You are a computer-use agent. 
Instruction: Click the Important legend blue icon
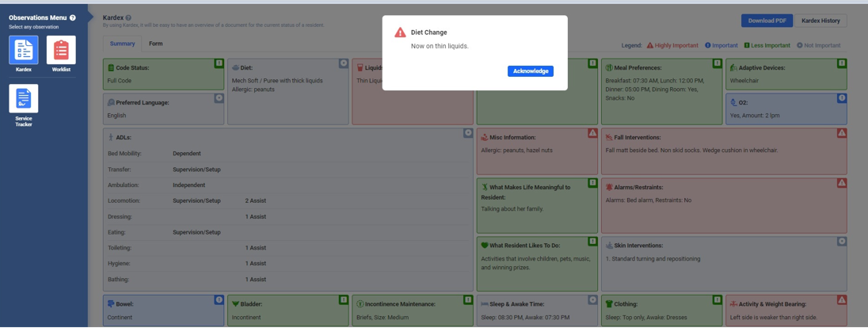click(x=707, y=45)
